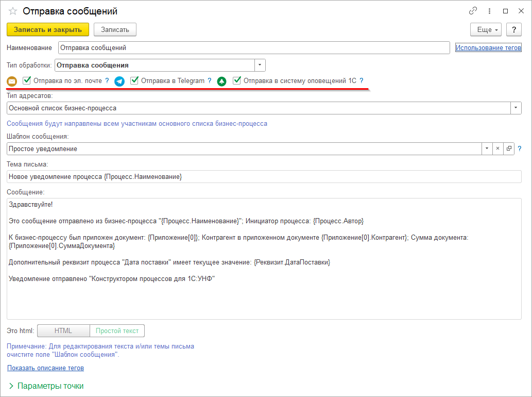Open the Использование тегов link
This screenshot has width=532, height=397.
[488, 48]
